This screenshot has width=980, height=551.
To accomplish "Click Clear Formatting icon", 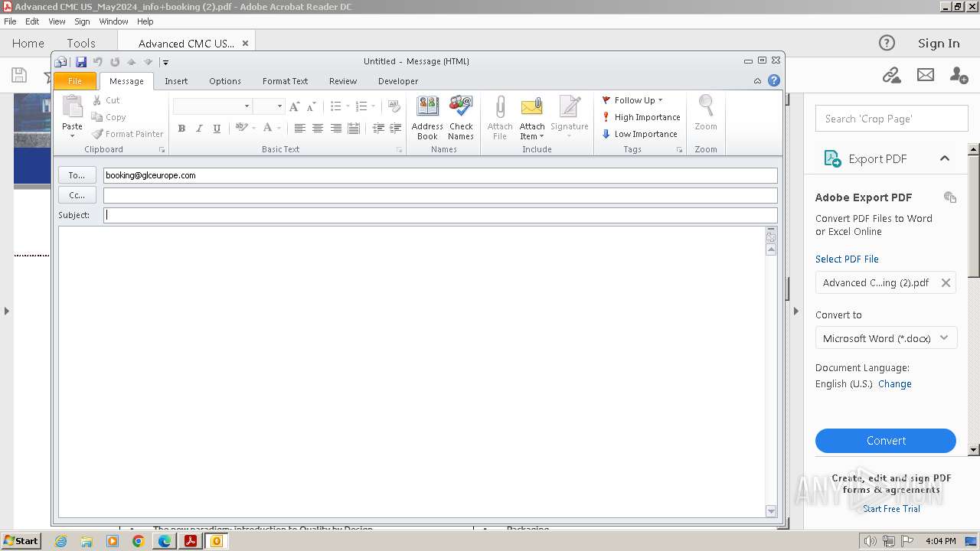I will point(394,106).
